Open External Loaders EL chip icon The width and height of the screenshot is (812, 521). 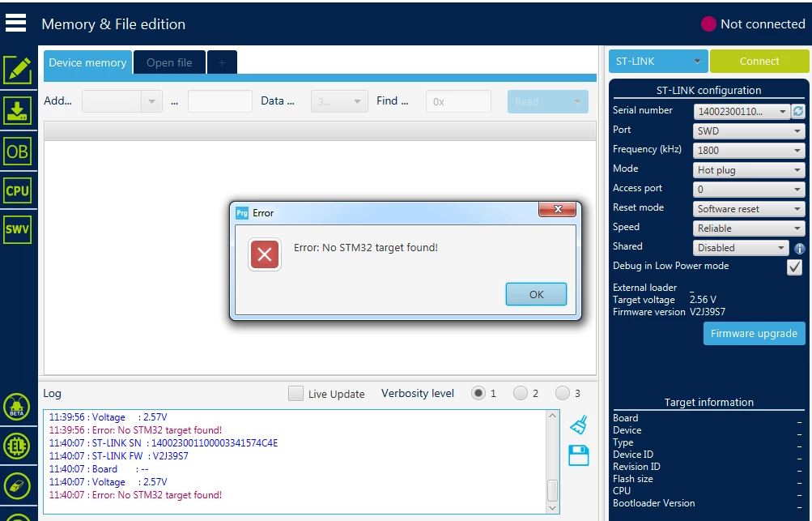click(17, 446)
